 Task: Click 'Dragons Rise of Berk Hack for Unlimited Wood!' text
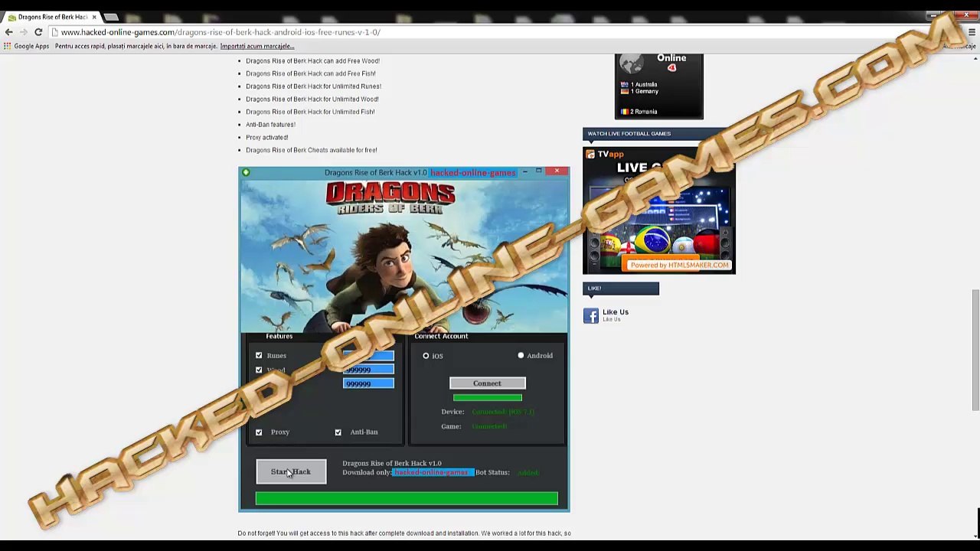(x=312, y=99)
